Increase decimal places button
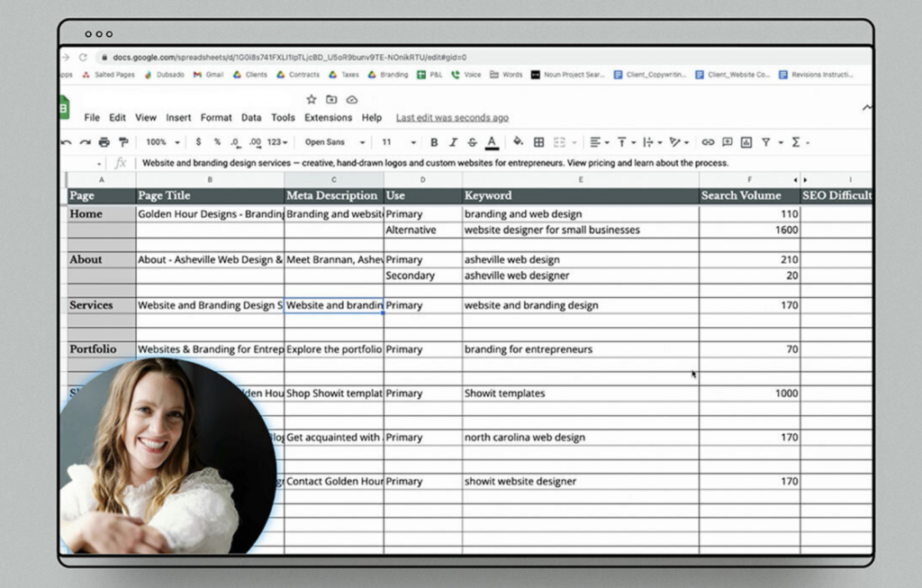922x588 pixels. (x=255, y=142)
